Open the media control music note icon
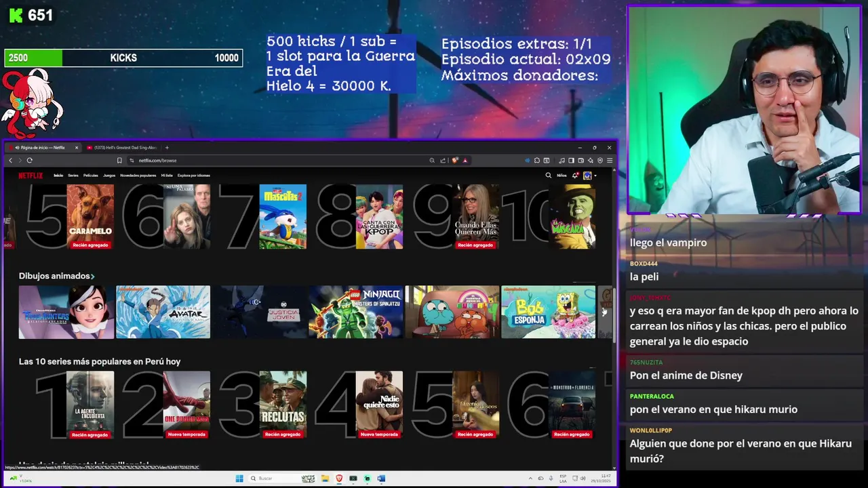868x488 pixels. coord(562,161)
